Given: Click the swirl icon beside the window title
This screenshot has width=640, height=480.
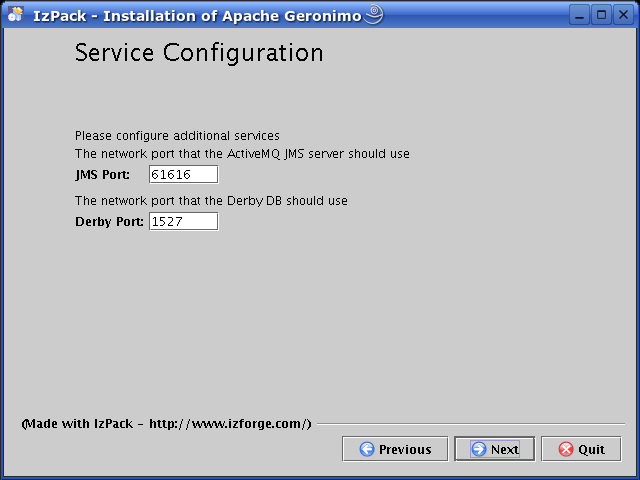Looking at the screenshot, I should pos(373,14).
